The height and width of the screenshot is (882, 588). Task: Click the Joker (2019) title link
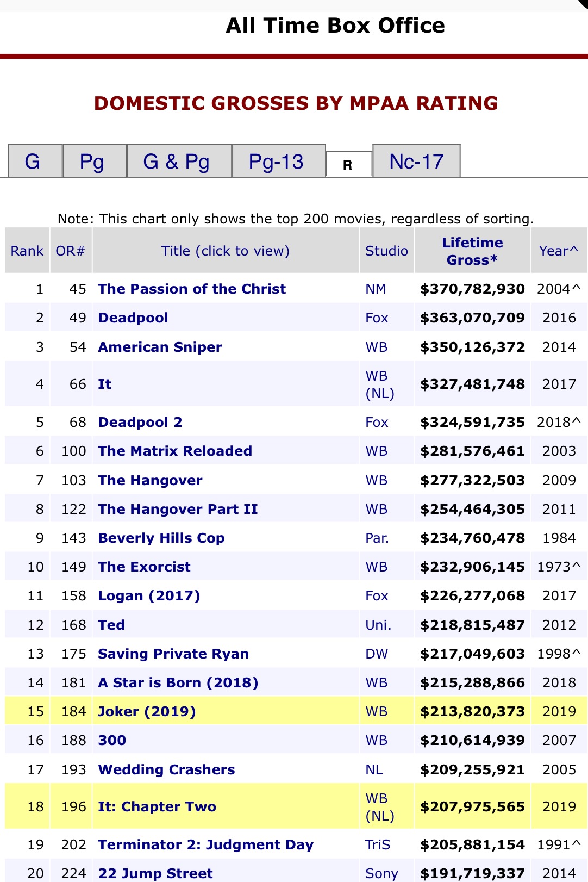pyautogui.click(x=147, y=711)
